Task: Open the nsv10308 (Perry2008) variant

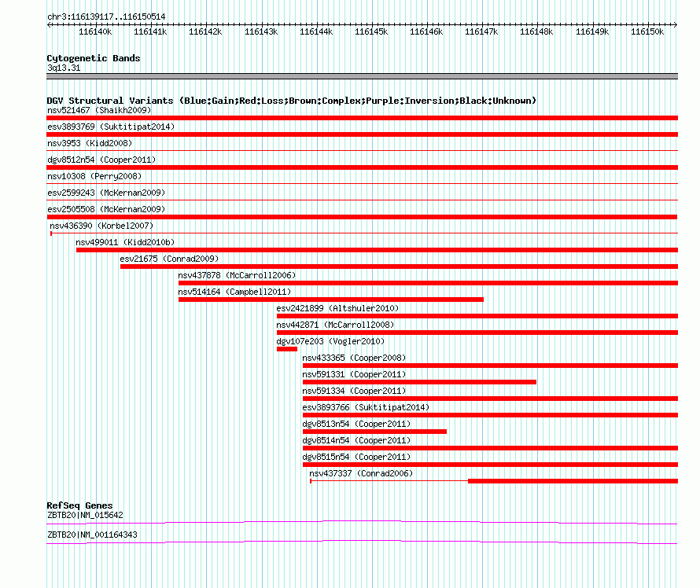Action: click(x=94, y=176)
